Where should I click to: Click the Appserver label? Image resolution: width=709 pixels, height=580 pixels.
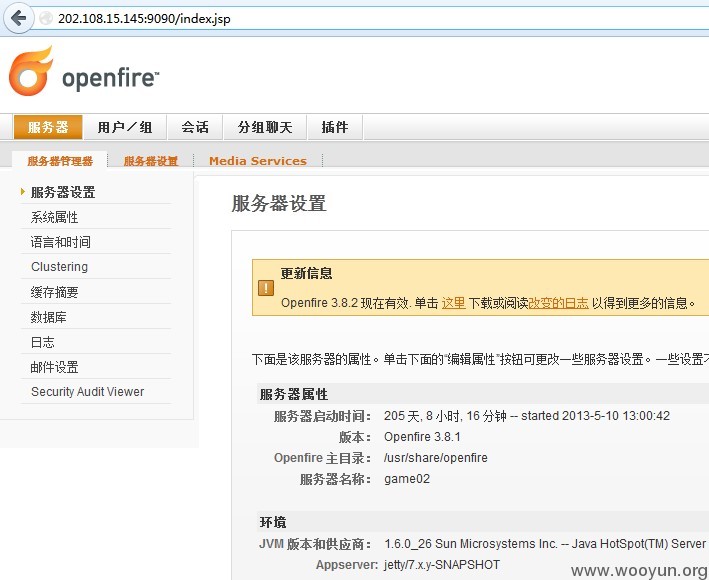click(x=347, y=565)
